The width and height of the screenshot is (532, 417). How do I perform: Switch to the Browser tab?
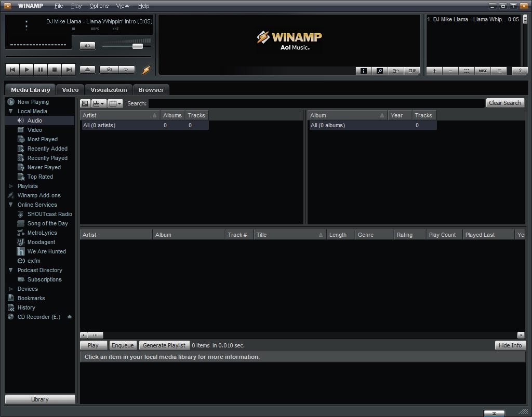(151, 90)
